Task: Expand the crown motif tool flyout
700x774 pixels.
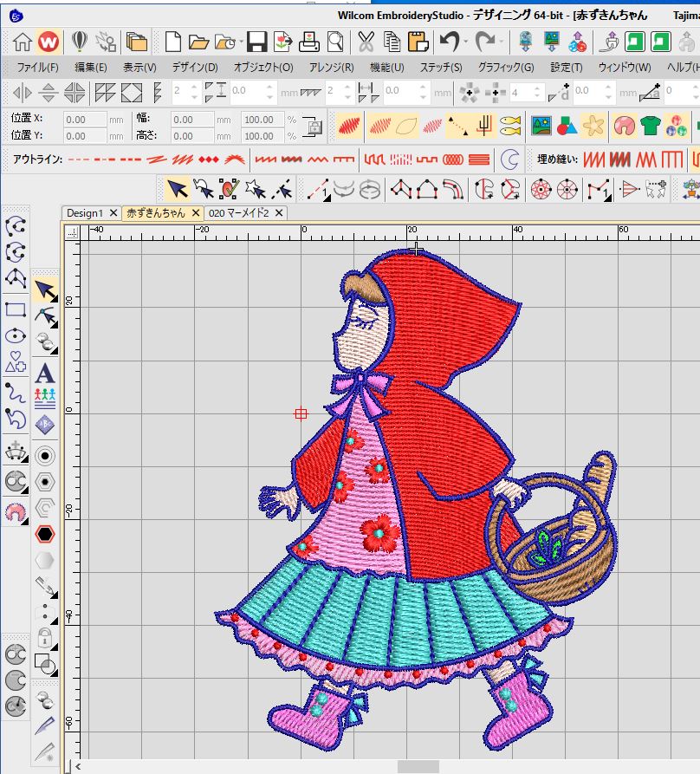Action: pyautogui.click(x=25, y=459)
